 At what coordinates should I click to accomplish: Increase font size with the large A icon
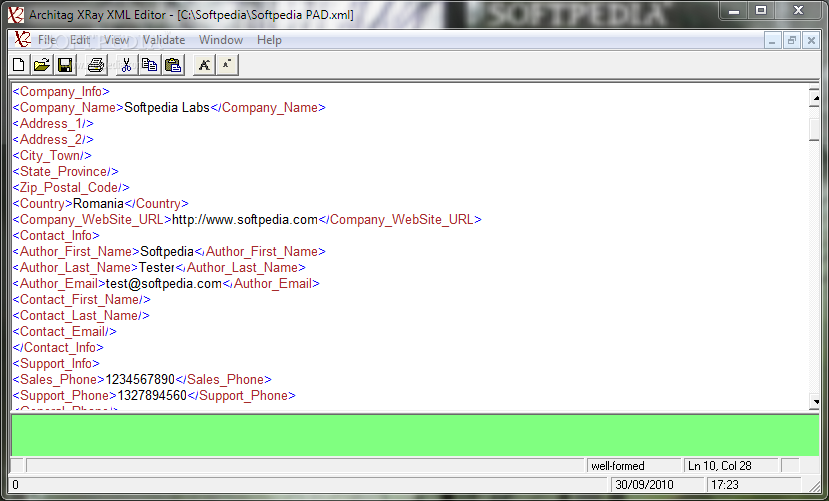[x=204, y=65]
